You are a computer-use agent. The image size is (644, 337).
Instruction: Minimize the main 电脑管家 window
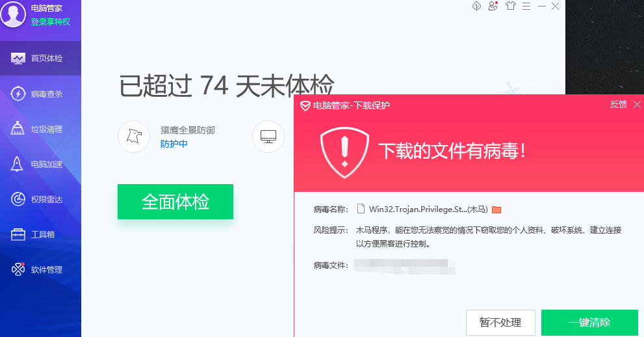pos(542,6)
